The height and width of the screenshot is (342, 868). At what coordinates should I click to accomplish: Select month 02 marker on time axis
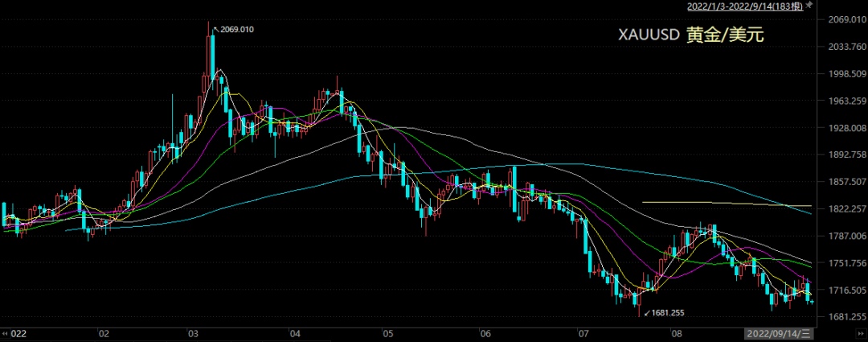(104, 333)
